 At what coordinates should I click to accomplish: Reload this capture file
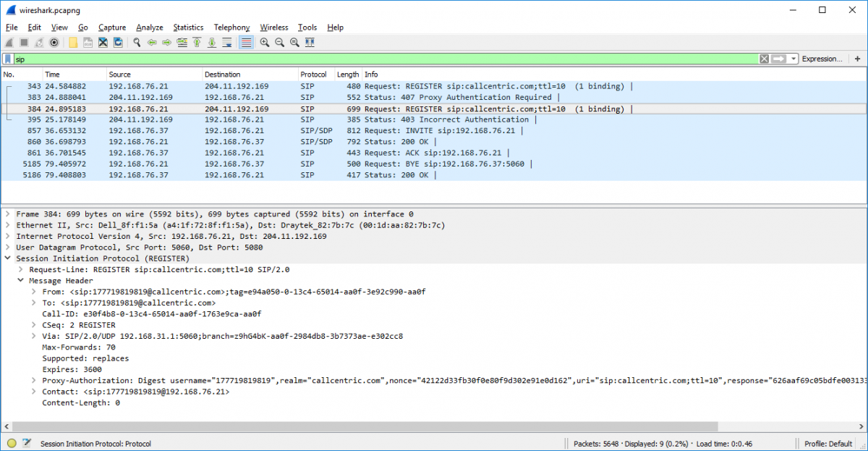117,43
